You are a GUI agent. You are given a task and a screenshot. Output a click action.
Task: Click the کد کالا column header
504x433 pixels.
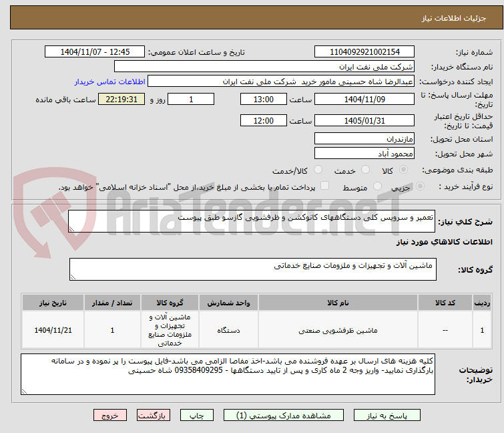coord(445,303)
